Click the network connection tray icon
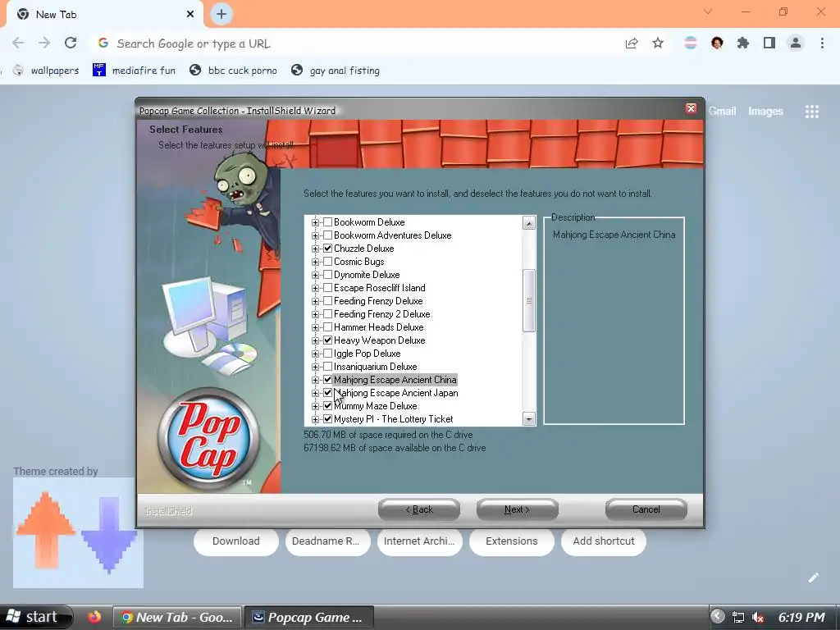This screenshot has height=630, width=840. (738, 617)
